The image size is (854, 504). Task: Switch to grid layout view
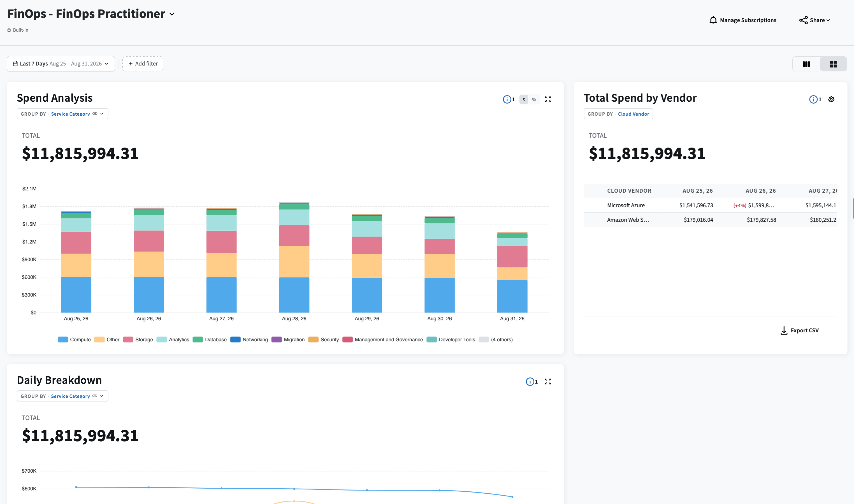(833, 64)
